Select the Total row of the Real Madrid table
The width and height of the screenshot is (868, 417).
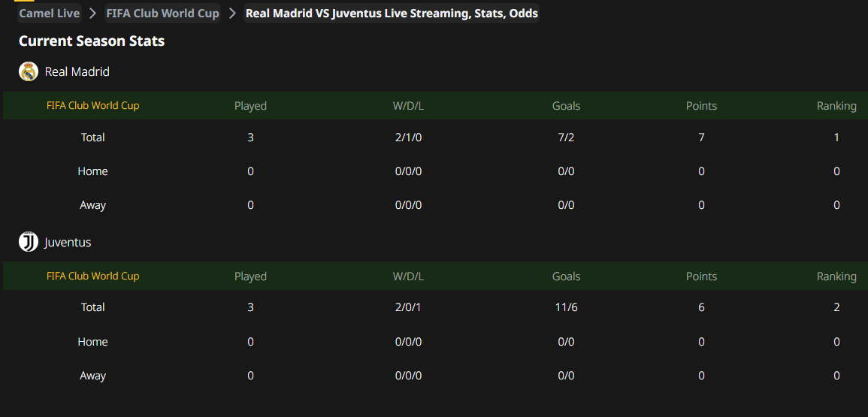coord(435,137)
